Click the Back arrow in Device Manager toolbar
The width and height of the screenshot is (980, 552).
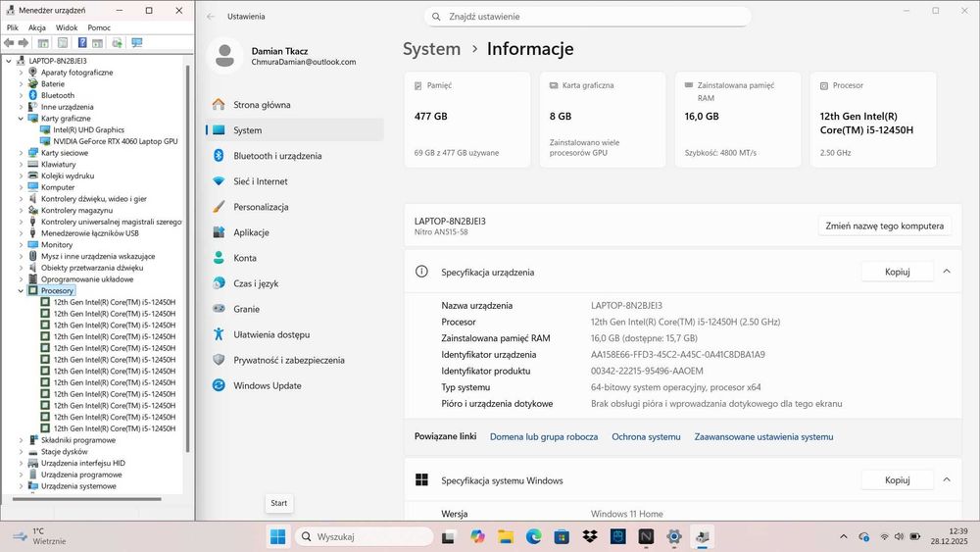[9, 42]
